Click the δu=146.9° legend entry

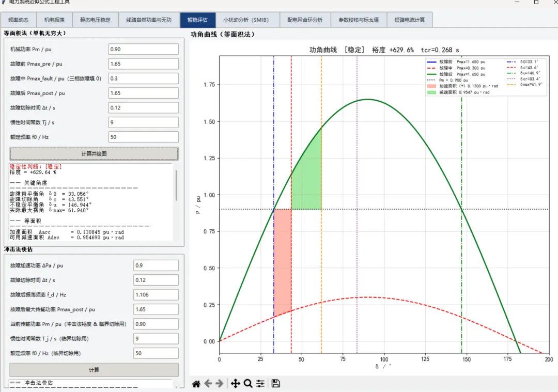click(524, 73)
